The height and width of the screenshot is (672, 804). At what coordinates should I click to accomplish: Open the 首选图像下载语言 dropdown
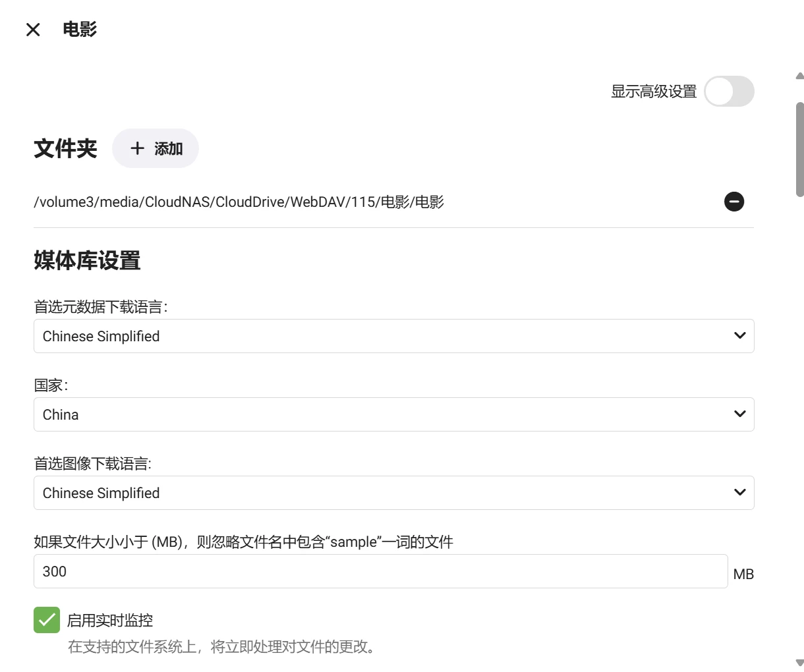click(382, 493)
